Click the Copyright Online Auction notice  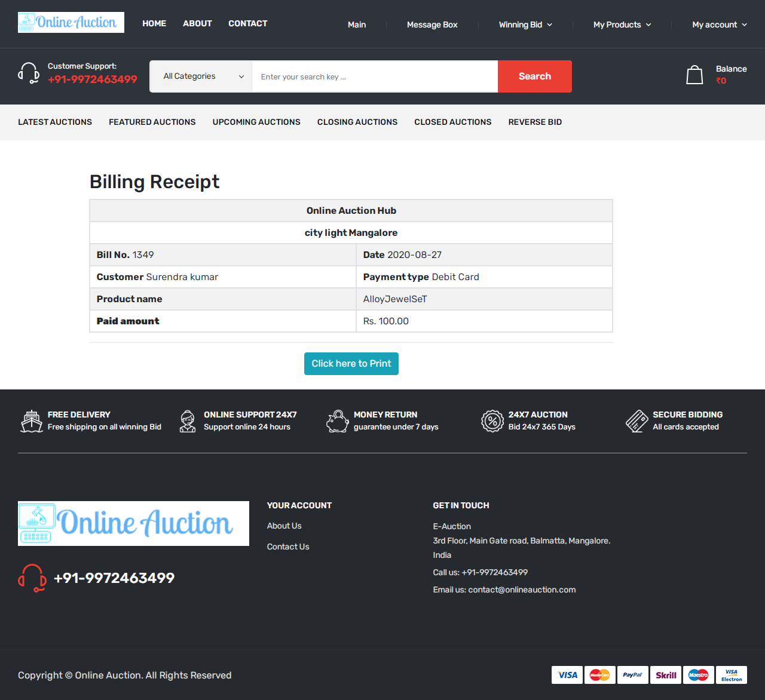(x=125, y=676)
